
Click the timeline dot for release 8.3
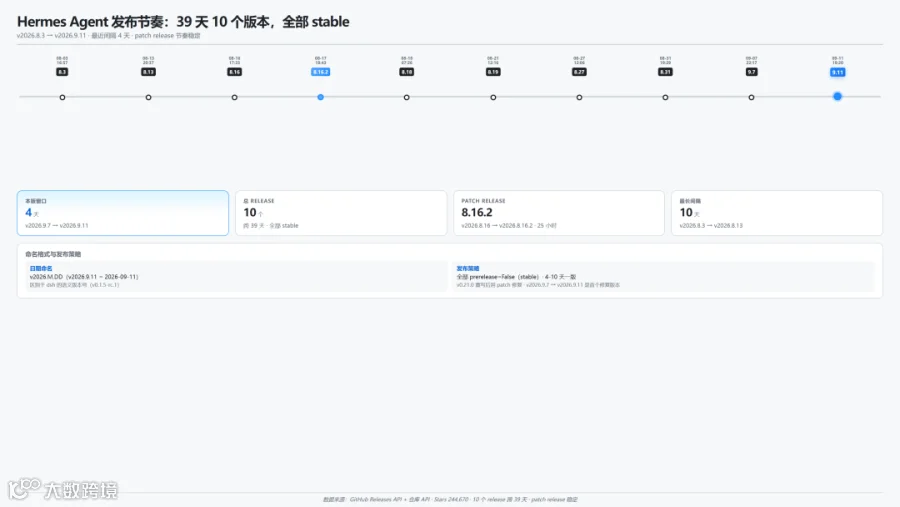[x=62, y=97]
